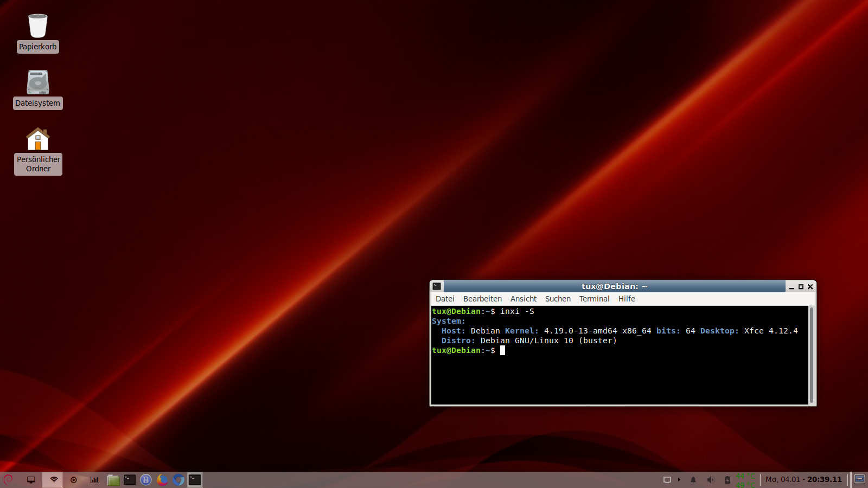Open the Wi-Fi network panel button
Image resolution: width=868 pixels, height=488 pixels.
click(x=54, y=480)
